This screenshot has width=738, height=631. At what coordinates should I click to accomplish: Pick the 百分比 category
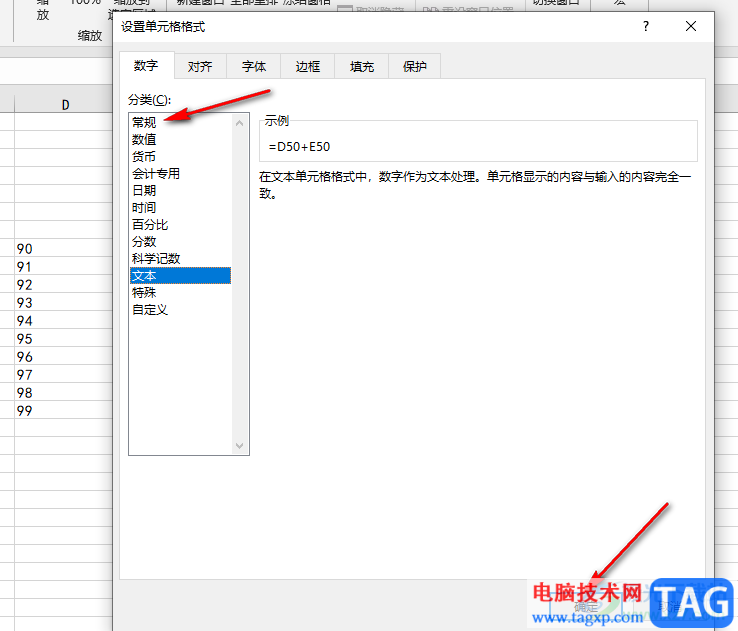pos(181,224)
